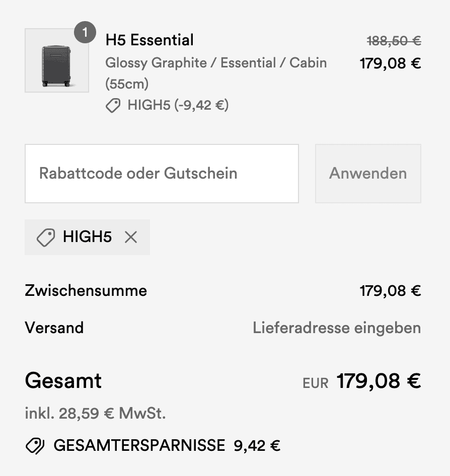Click the EUR currency label
The height and width of the screenshot is (476, 450).
coord(315,383)
